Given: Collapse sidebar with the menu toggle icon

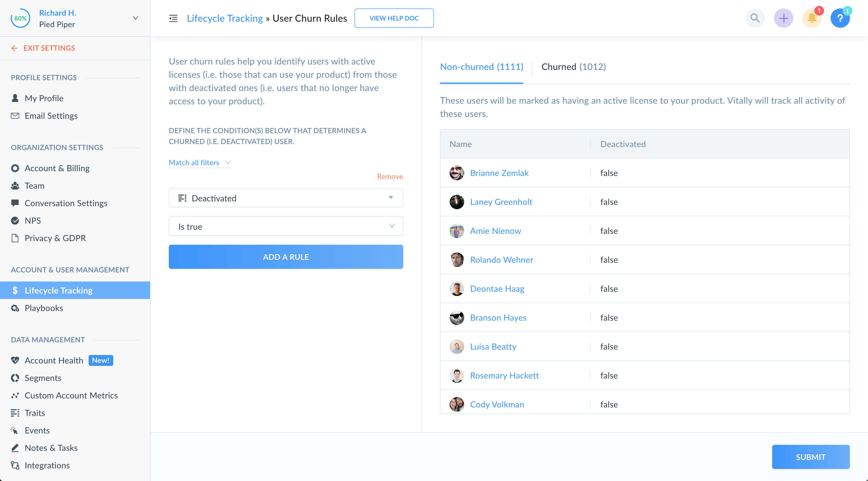Looking at the screenshot, I should [x=173, y=18].
